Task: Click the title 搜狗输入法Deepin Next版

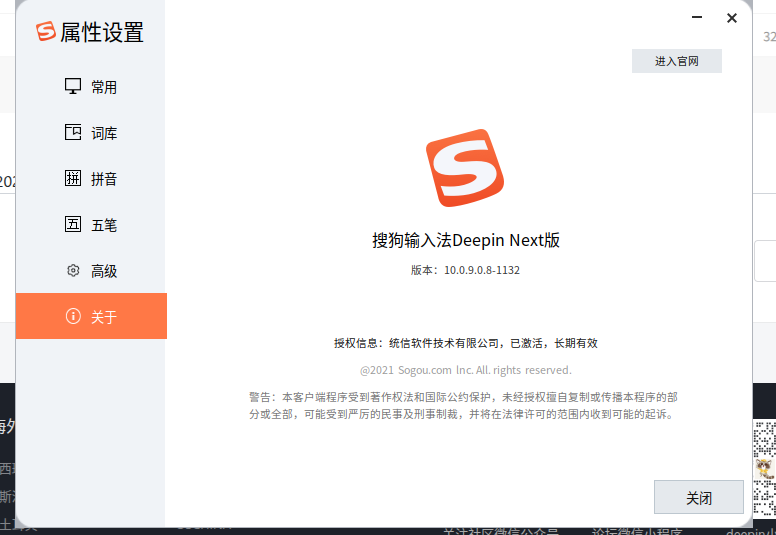Action: 466,240
